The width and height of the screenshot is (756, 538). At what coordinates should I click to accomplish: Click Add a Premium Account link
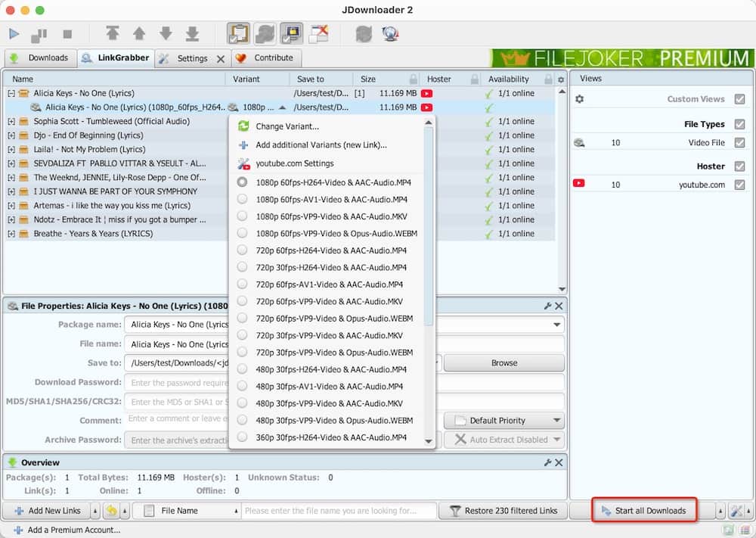click(67, 530)
